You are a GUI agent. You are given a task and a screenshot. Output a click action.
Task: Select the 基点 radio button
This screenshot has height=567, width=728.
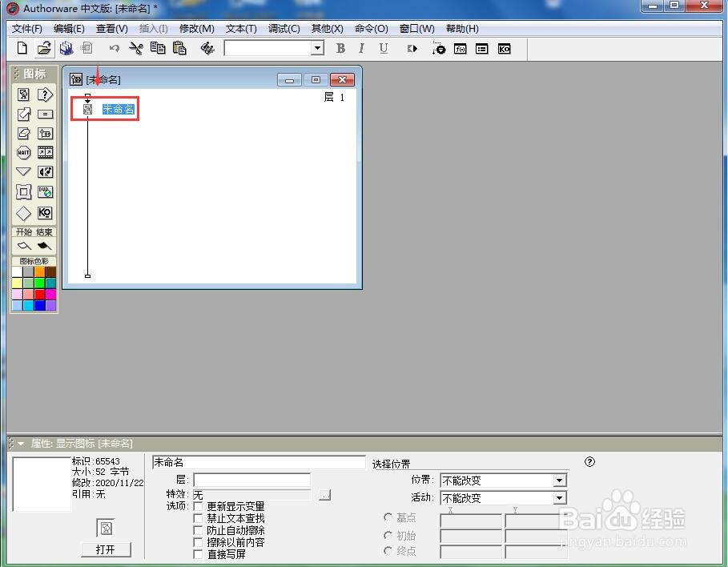point(388,517)
